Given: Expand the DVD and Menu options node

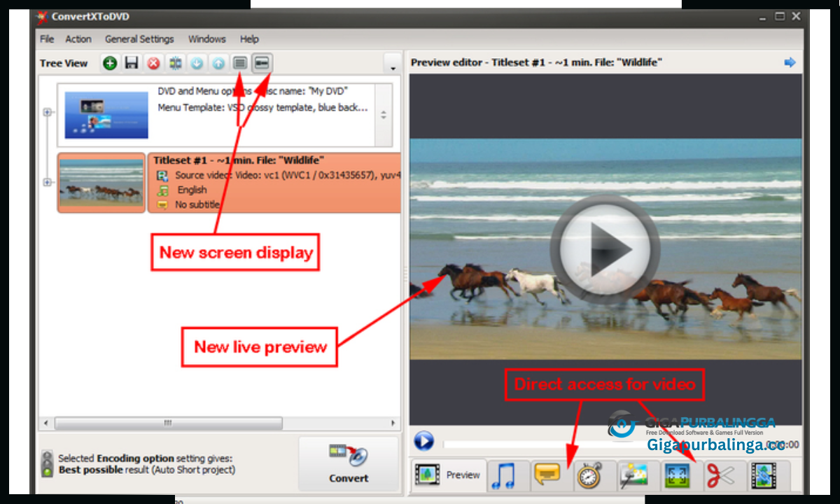Looking at the screenshot, I should click(x=48, y=112).
